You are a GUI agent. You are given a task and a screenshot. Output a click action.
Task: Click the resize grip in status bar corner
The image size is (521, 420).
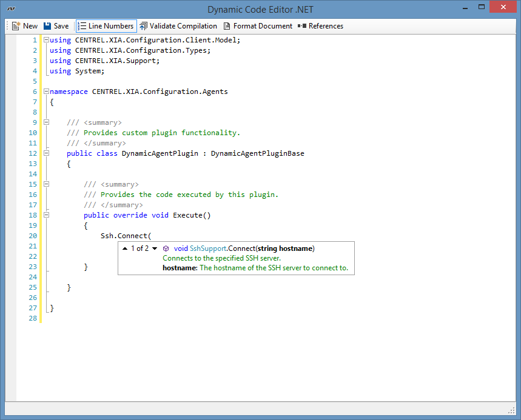512,411
